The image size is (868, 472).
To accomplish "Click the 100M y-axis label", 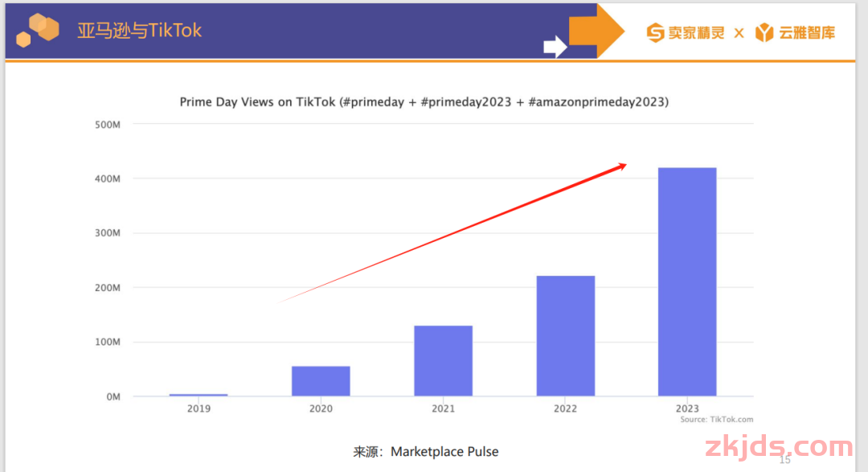I will 108,342.
